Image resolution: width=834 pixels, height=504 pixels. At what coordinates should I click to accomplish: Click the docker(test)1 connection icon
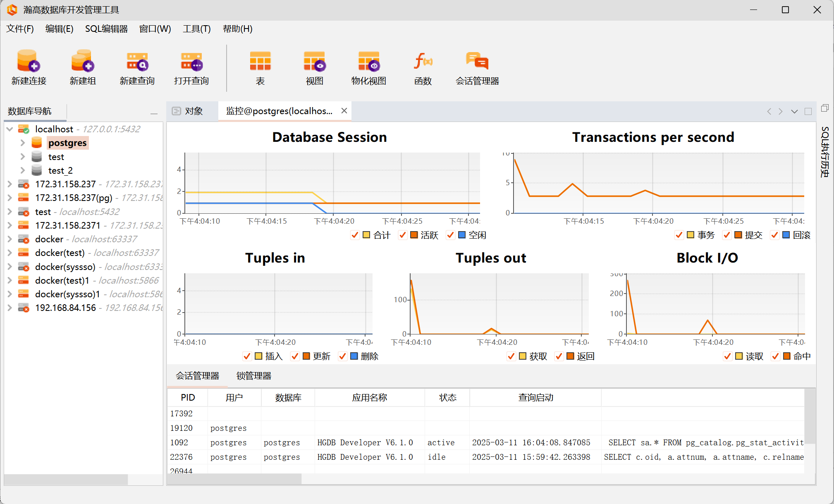pos(24,280)
